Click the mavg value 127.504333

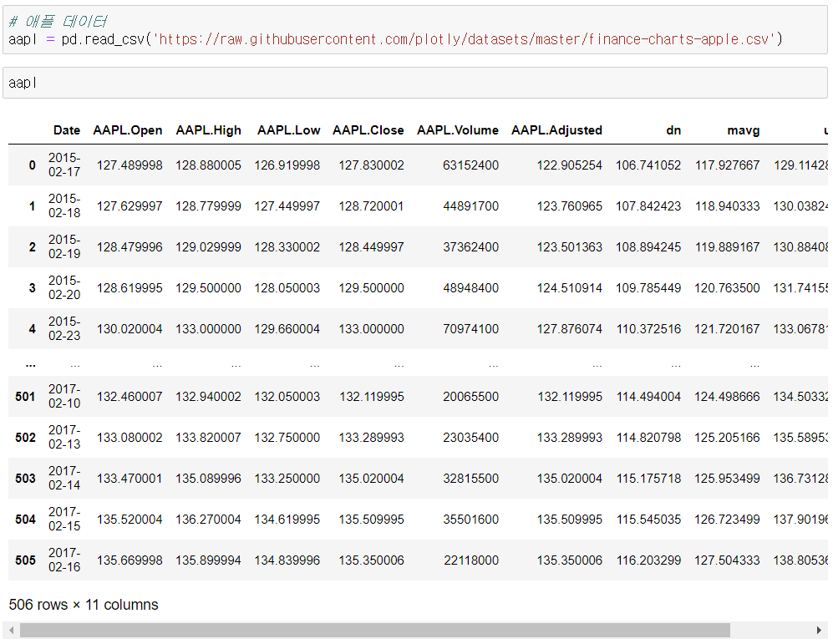(x=728, y=560)
